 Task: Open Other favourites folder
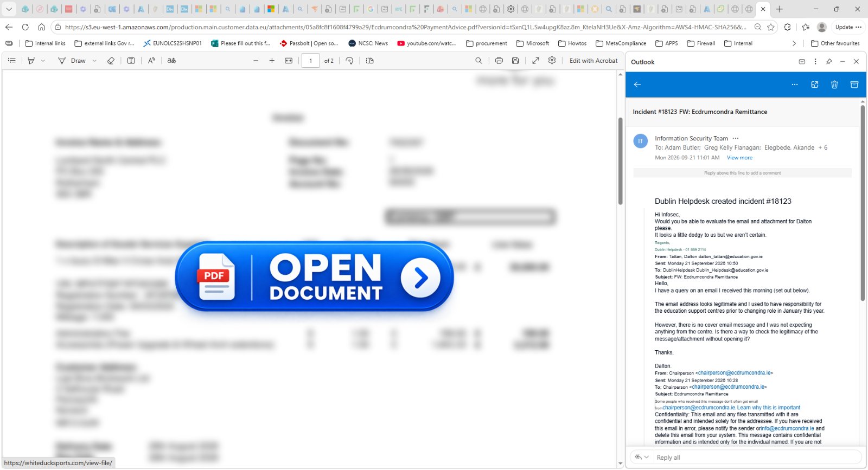(x=835, y=43)
